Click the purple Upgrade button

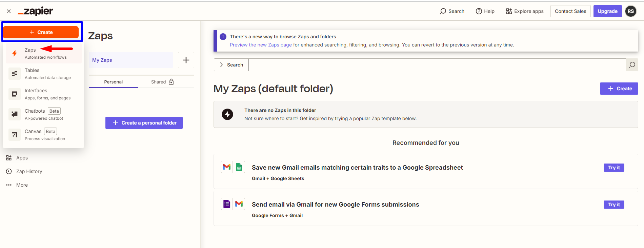[607, 11]
